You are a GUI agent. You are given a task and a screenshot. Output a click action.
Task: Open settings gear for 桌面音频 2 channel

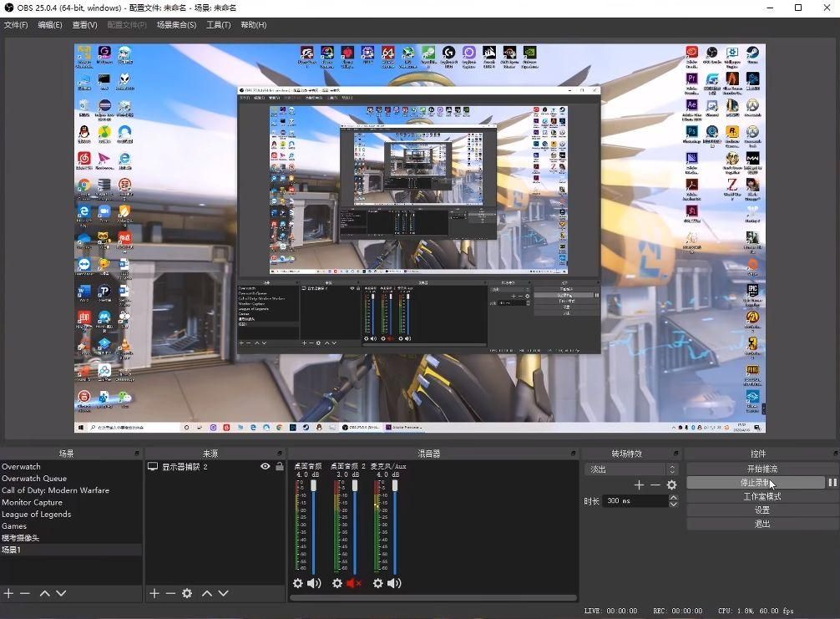337,583
